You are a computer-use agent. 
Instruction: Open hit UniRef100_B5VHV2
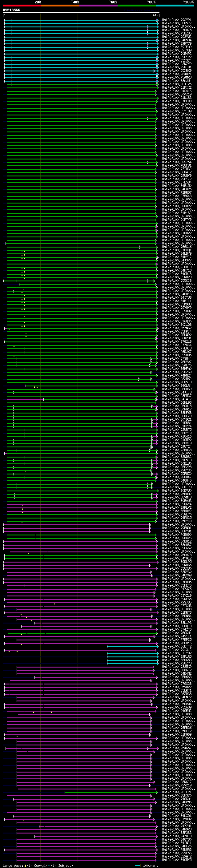click(176, 687)
